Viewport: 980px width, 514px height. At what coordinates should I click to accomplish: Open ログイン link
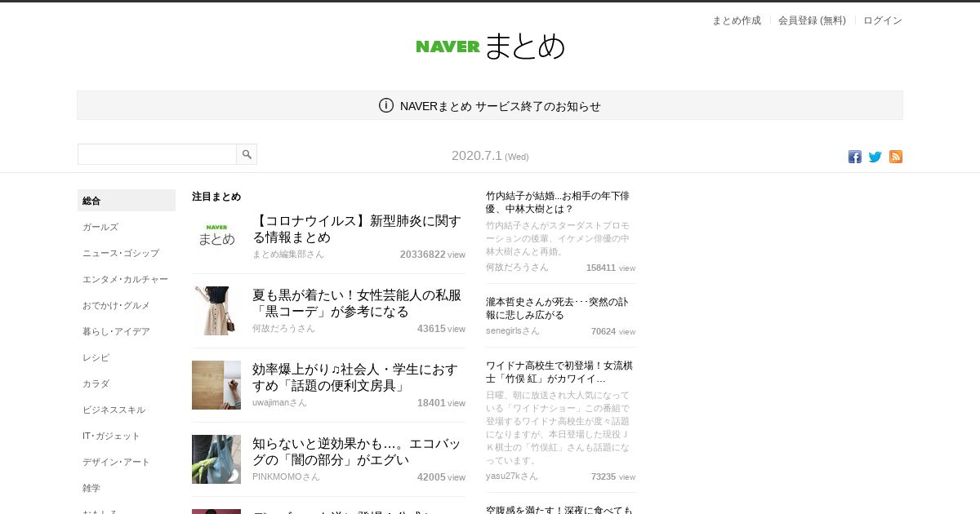point(883,20)
